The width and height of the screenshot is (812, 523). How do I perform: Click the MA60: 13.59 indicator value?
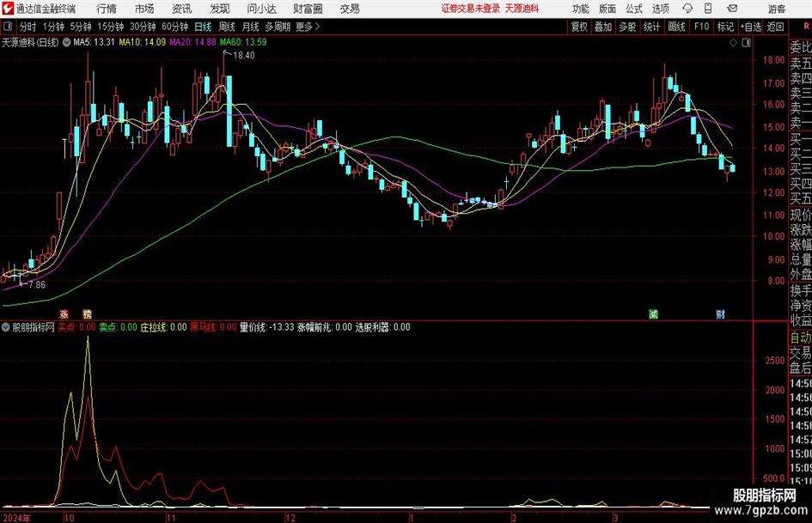coord(243,42)
